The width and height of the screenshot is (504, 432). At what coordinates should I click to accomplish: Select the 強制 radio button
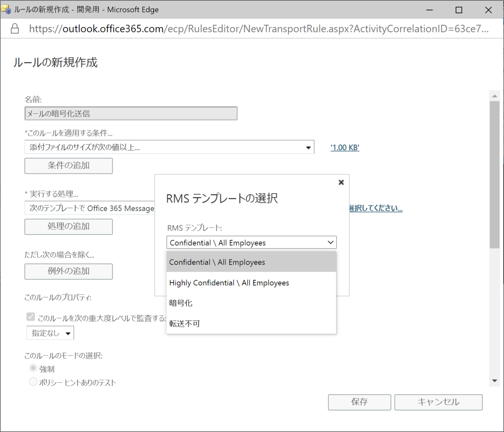33,369
